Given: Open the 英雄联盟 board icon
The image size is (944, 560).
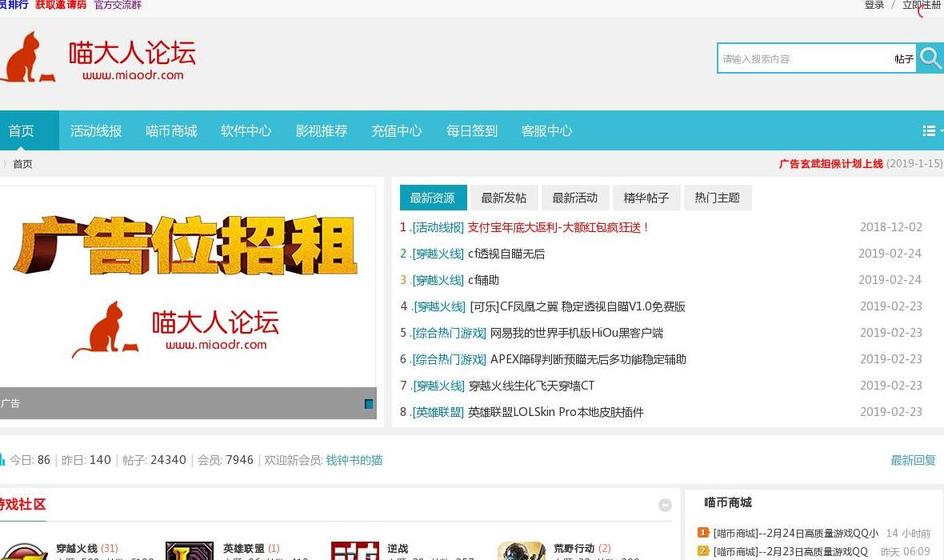Looking at the screenshot, I should pyautogui.click(x=189, y=551).
